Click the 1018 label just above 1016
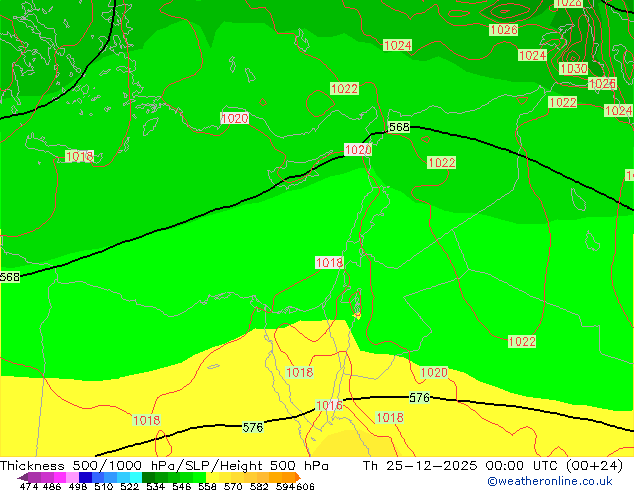634x490 pixels. tap(300, 372)
